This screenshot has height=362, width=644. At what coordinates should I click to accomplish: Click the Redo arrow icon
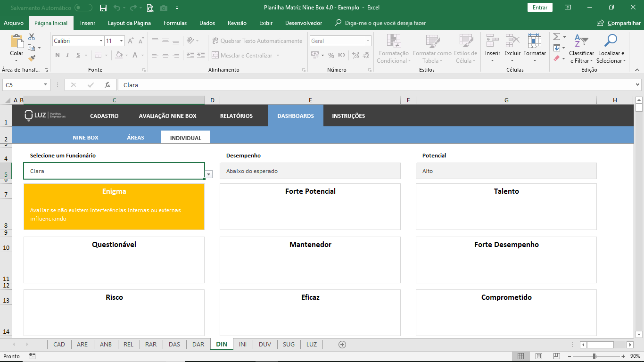click(x=133, y=8)
